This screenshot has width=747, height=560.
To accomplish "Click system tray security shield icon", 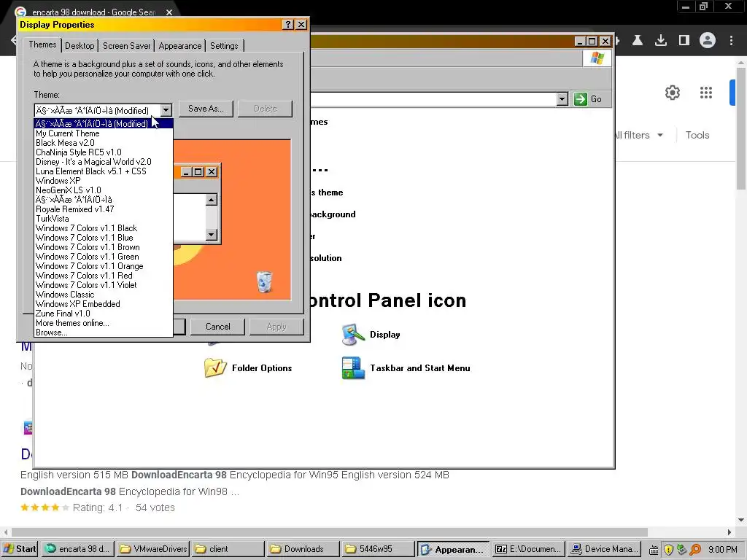I will tap(668, 550).
